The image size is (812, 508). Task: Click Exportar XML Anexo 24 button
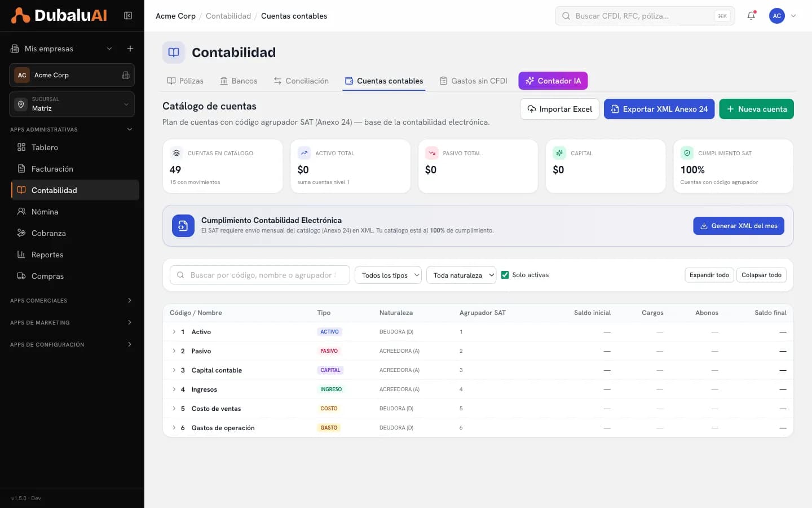tap(659, 109)
